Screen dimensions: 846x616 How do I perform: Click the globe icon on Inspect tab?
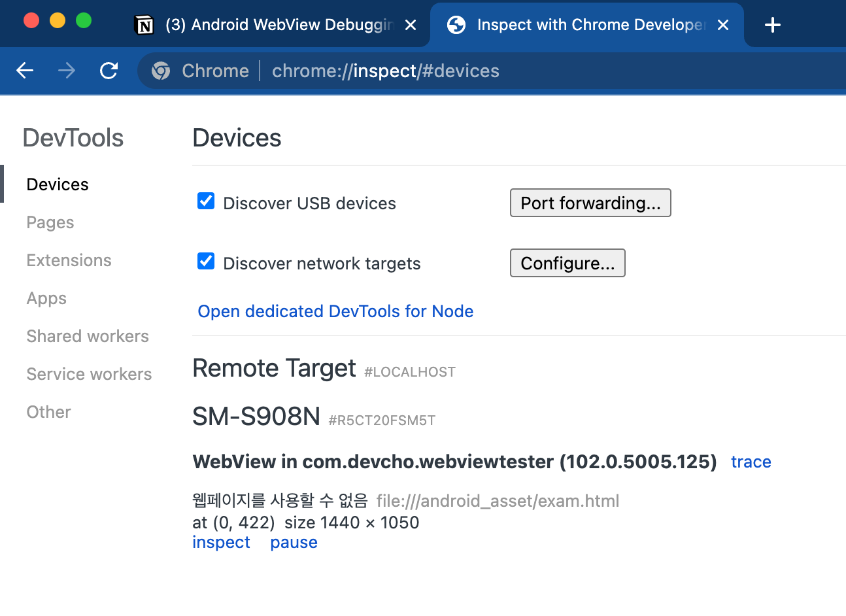[x=456, y=25]
